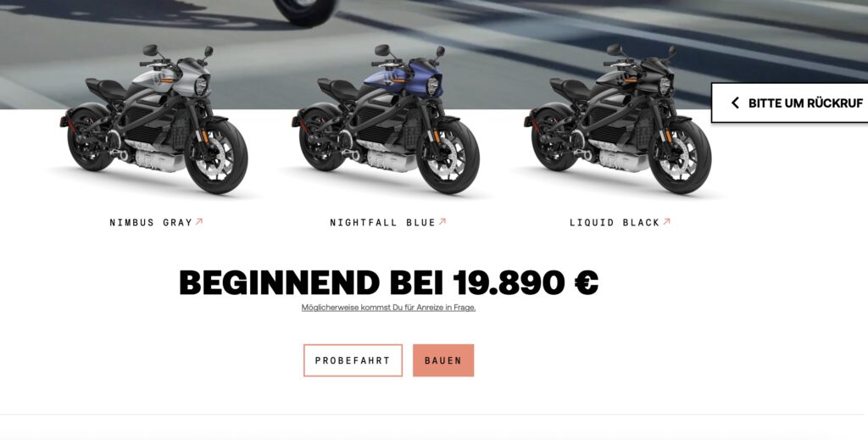The width and height of the screenshot is (868, 440).
Task: Click the left chevron in the Rückruf tab
Action: (x=735, y=103)
